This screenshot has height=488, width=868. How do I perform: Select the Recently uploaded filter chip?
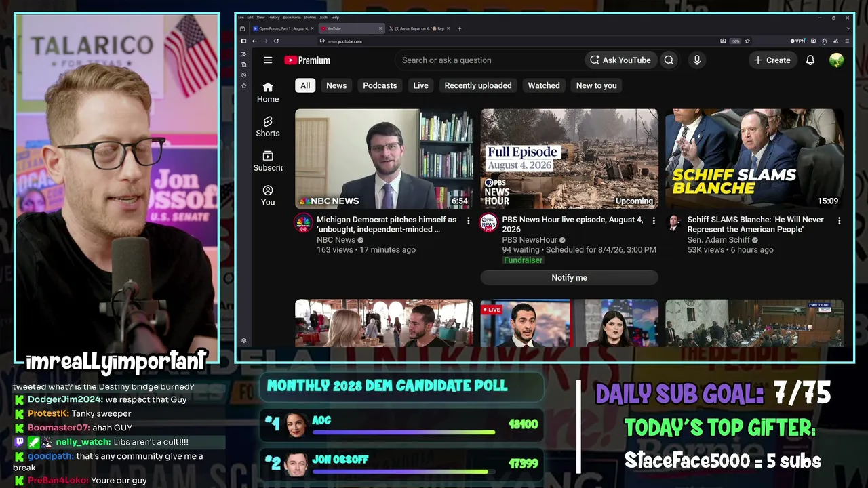coord(478,85)
